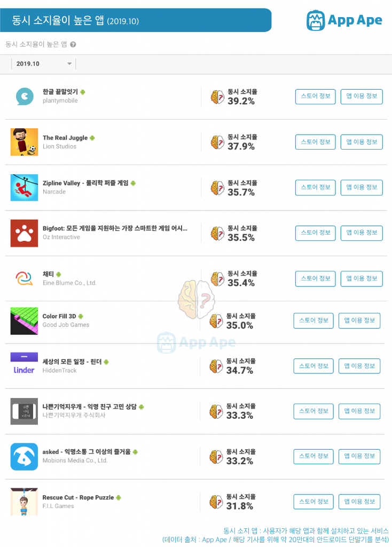This screenshot has height=547, width=392.
Task: Click the Zipline Valley app icon
Action: [24, 187]
